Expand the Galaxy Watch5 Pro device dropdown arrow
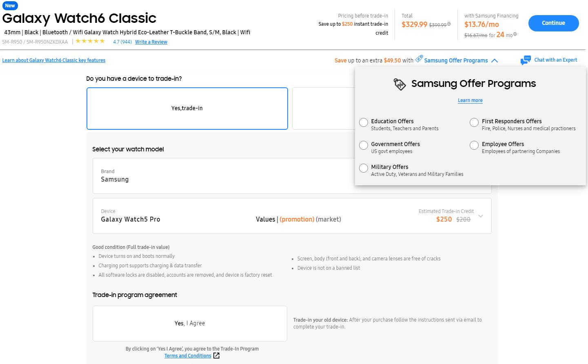Image resolution: width=588 pixels, height=364 pixels. pyautogui.click(x=481, y=216)
